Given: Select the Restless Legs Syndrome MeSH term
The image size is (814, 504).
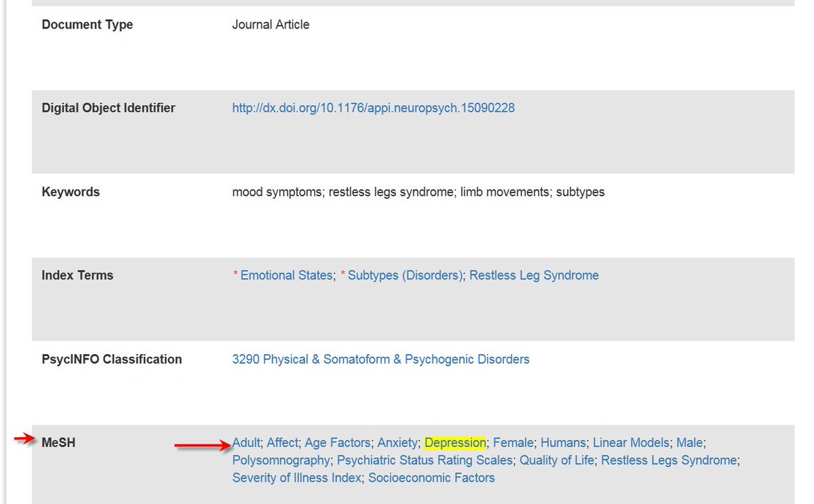Looking at the screenshot, I should [x=667, y=460].
